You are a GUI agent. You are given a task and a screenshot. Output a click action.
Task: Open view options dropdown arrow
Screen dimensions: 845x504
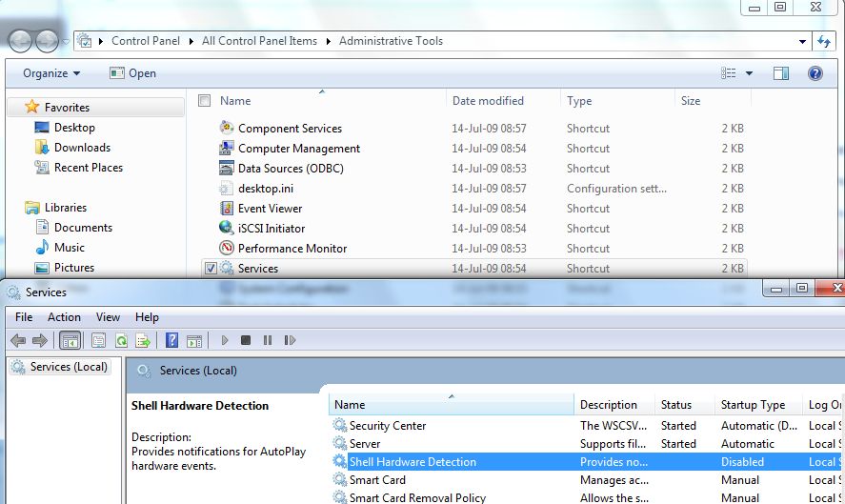pyautogui.click(x=749, y=73)
